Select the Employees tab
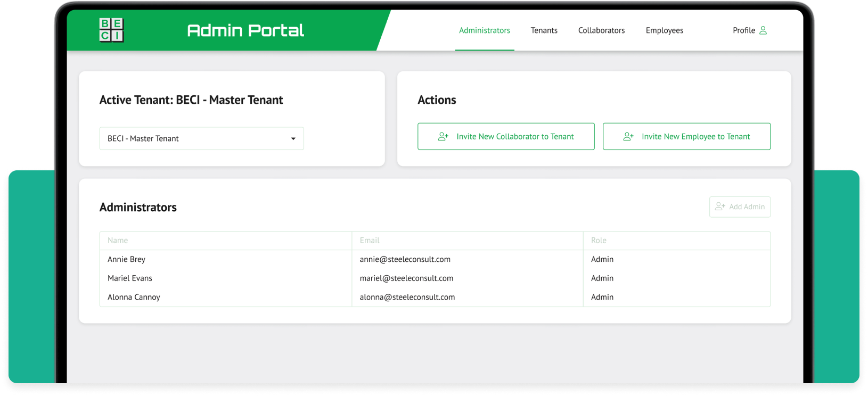Screen dimensions: 868x396 [664, 30]
